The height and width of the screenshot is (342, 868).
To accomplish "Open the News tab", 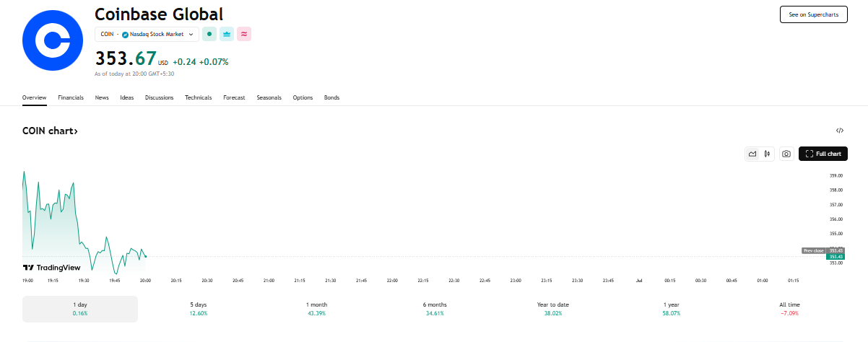I will (102, 97).
